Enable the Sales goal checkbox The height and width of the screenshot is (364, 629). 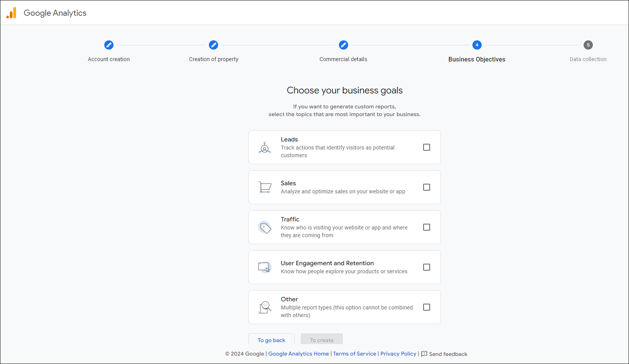point(427,187)
